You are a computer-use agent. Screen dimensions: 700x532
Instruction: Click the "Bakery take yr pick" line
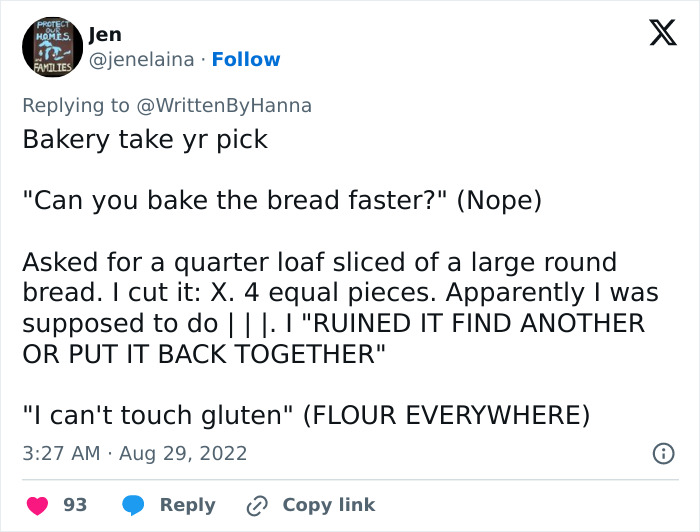click(x=145, y=138)
